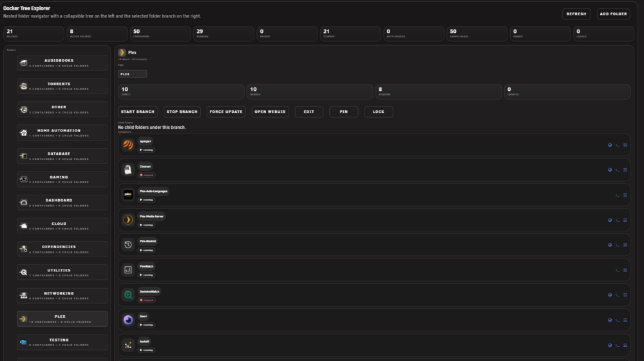
Task: Open the terminal icon for Plex-Auto-Languages
Action: [618, 195]
